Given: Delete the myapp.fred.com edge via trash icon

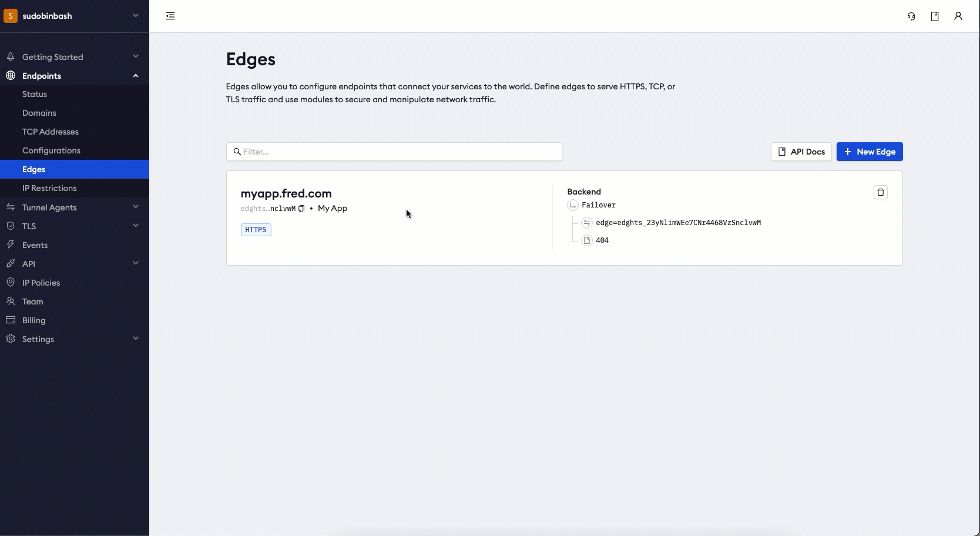Looking at the screenshot, I should 881,192.
